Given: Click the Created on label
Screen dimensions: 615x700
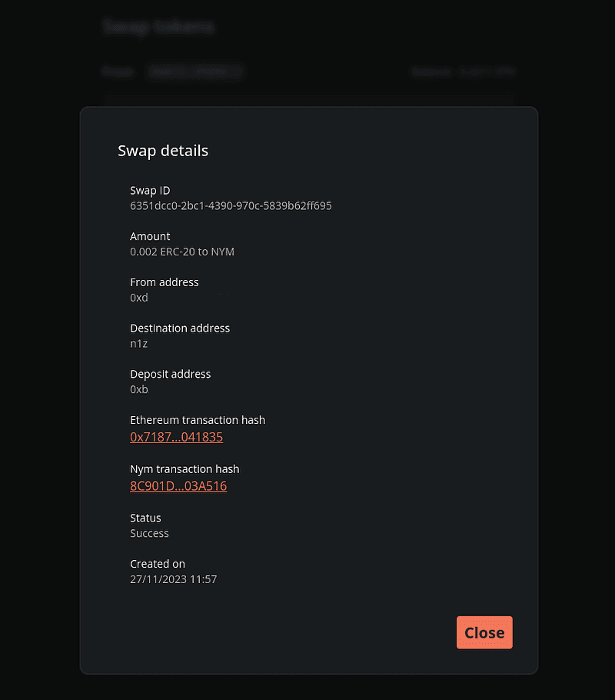Looking at the screenshot, I should (x=158, y=564).
